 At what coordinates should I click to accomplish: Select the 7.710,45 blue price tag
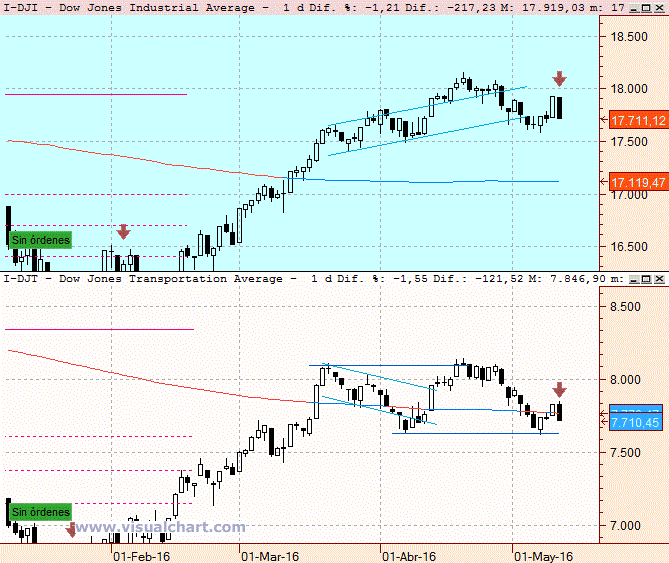[x=636, y=422]
